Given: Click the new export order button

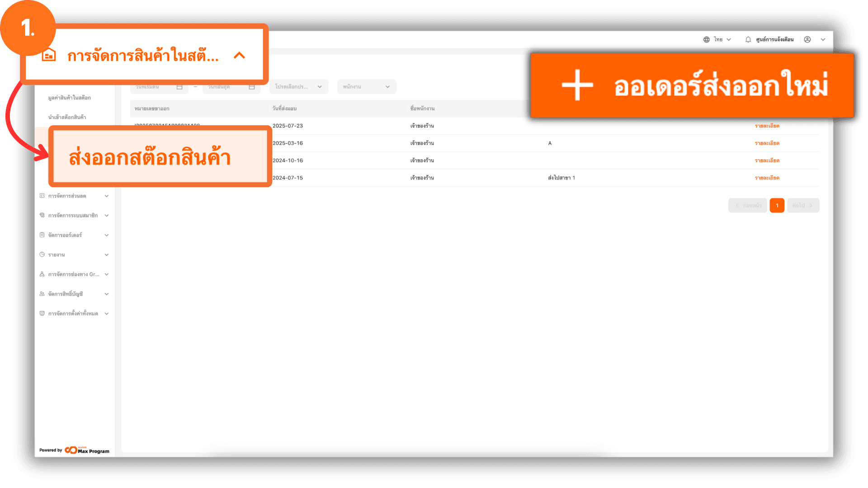Looking at the screenshot, I should click(692, 86).
